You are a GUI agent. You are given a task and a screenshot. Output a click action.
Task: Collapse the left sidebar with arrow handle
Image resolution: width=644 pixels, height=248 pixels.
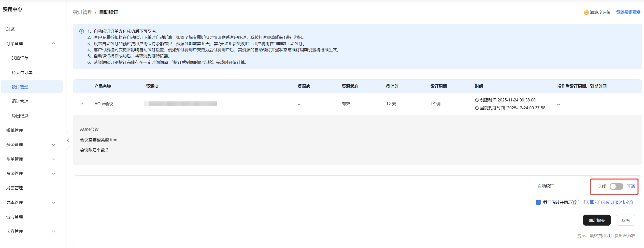[68, 140]
